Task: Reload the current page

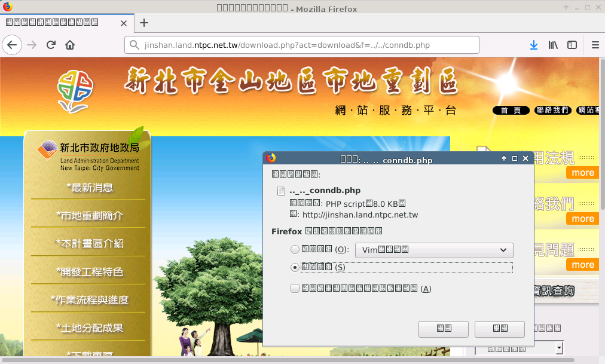Action: pos(51,45)
